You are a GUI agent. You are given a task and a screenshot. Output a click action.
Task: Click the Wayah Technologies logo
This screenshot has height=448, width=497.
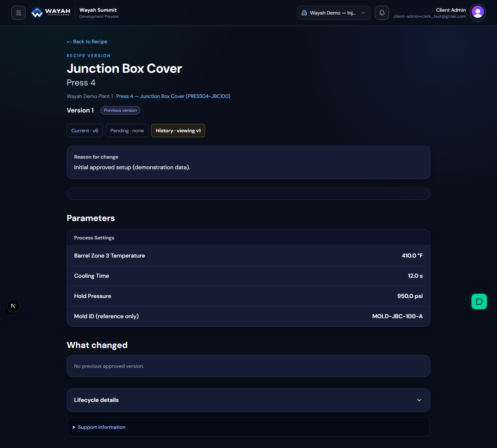pyautogui.click(x=50, y=13)
